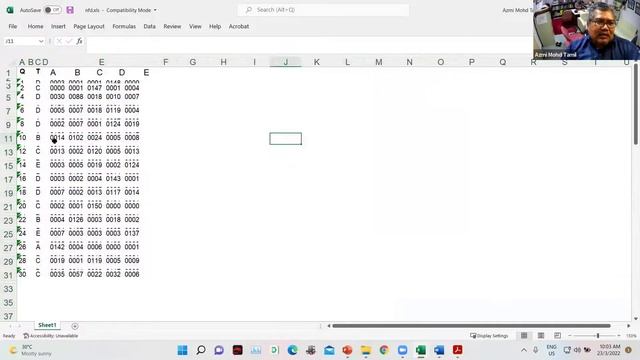Click zoom out minus button
The width and height of the screenshot is (640, 360).
point(570,336)
